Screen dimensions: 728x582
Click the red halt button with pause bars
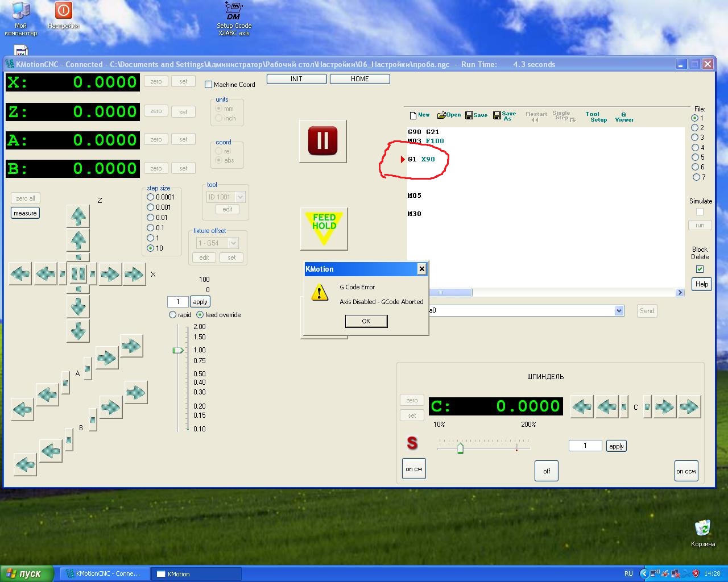tap(323, 141)
